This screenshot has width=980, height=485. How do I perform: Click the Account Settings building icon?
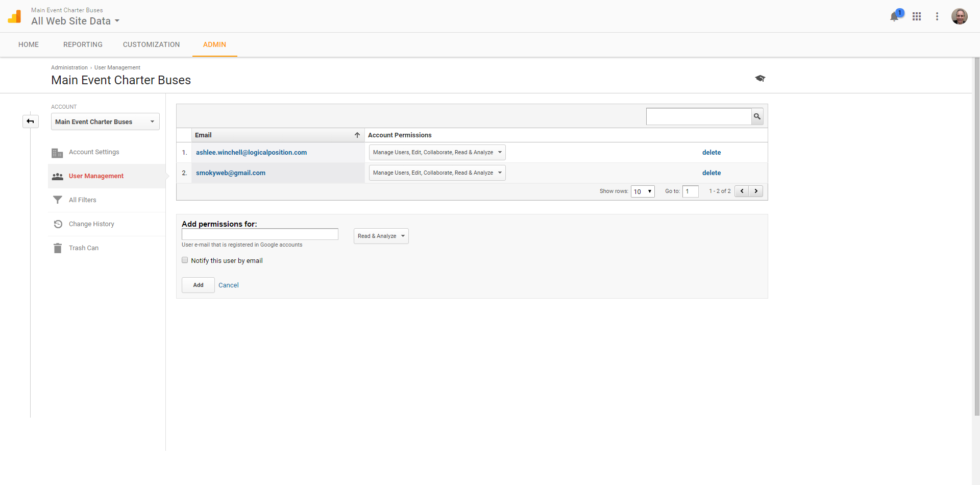57,153
